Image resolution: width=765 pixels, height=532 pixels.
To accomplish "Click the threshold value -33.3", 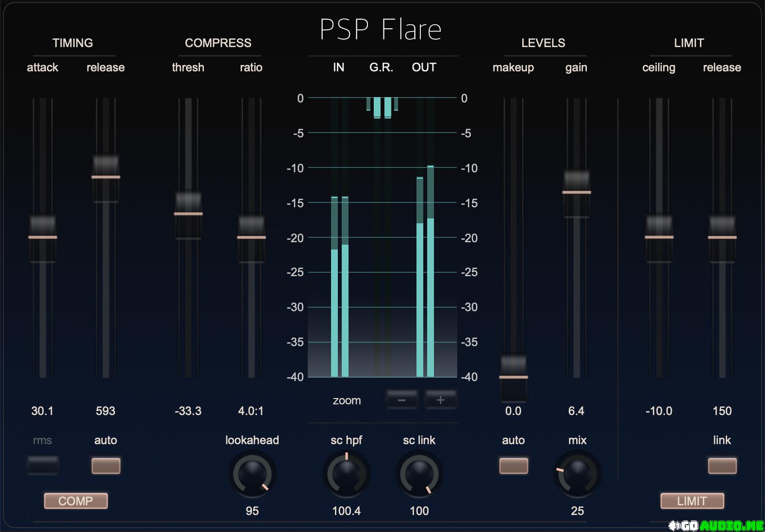I will (x=188, y=411).
